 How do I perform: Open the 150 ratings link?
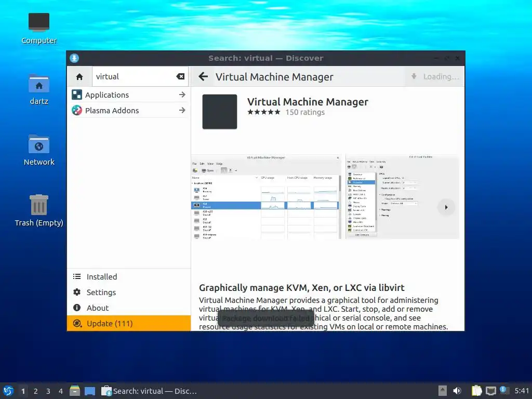click(x=305, y=112)
